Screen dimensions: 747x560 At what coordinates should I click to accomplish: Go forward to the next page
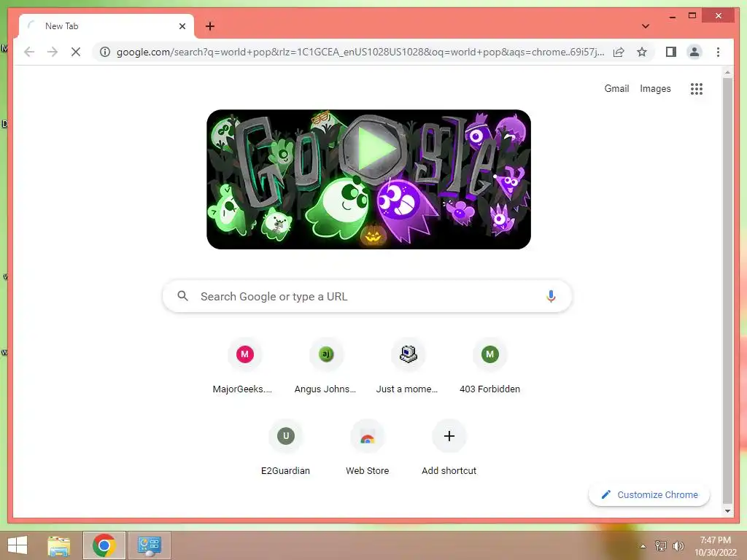(53, 52)
